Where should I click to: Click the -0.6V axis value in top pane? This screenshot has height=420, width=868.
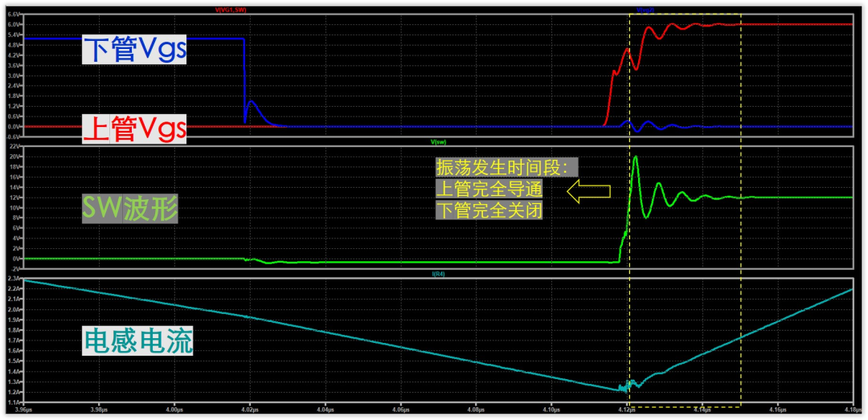[x=15, y=137]
